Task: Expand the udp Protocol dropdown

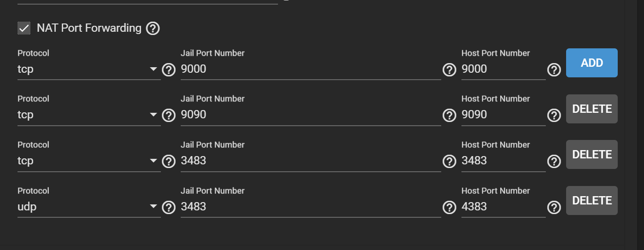Action: point(89,207)
